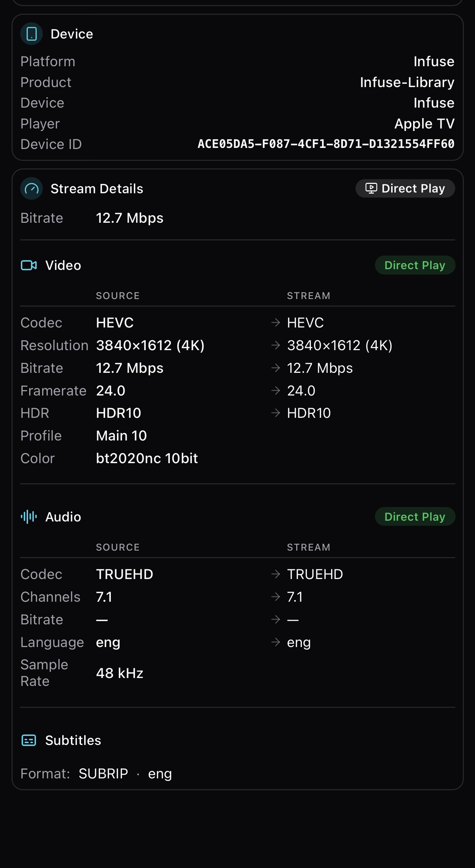The width and height of the screenshot is (475, 868).
Task: Click the source resolution 3840×1612 (4K)
Action: pos(150,345)
